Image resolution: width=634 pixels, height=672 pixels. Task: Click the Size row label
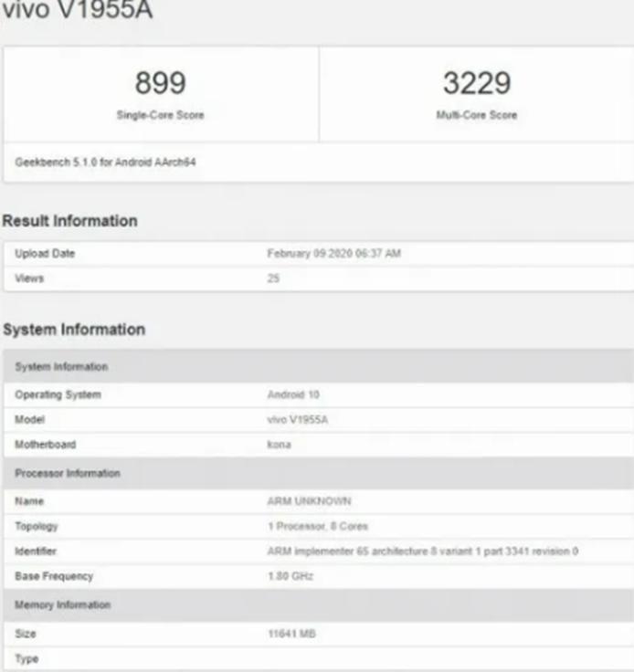[26, 634]
